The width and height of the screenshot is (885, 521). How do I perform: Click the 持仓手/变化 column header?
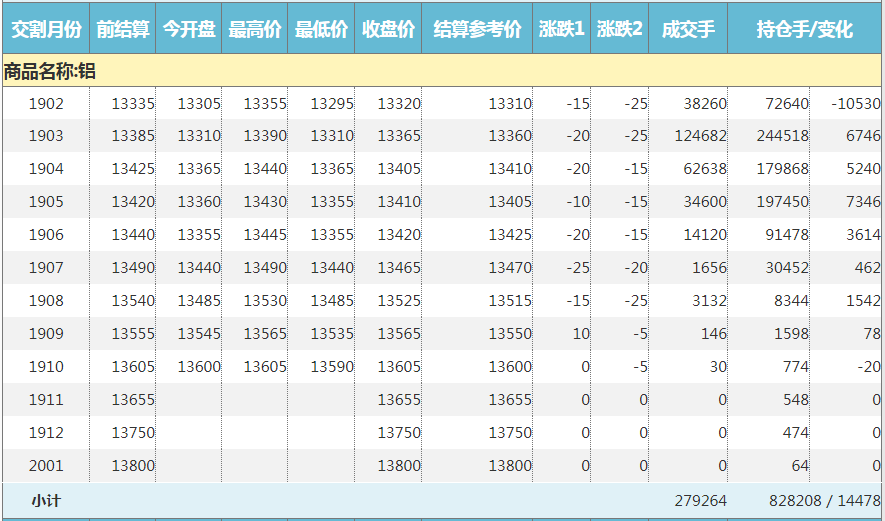[805, 29]
